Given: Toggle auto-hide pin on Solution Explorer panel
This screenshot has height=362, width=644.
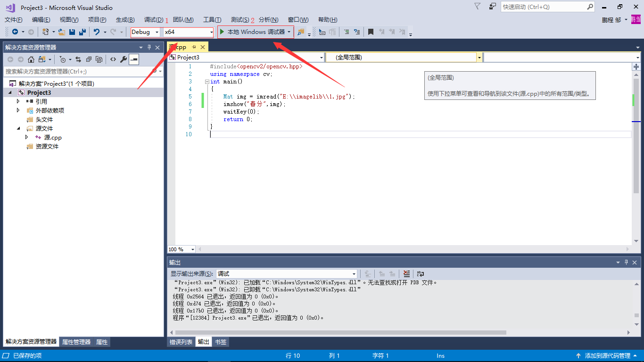Looking at the screenshot, I should (x=149, y=47).
